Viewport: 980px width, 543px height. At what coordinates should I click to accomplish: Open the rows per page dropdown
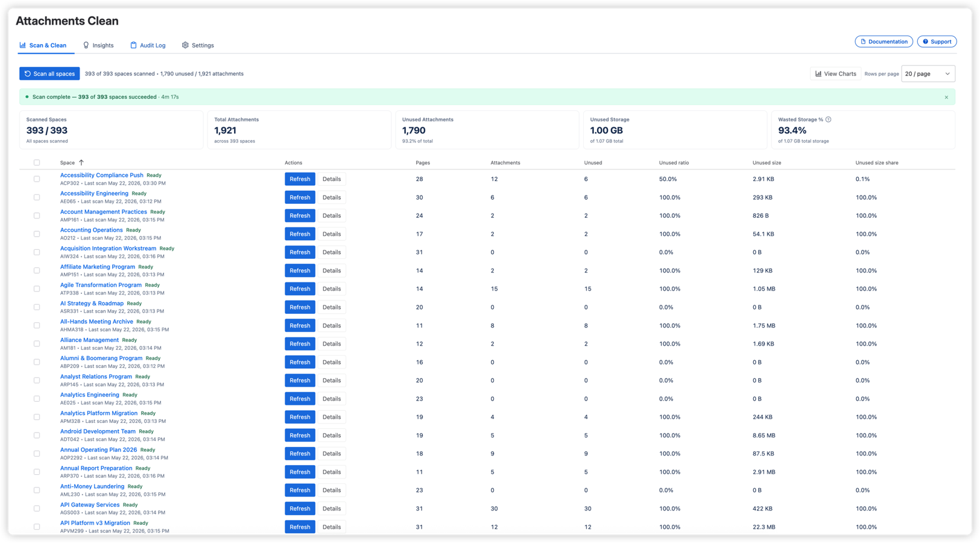[x=928, y=74]
